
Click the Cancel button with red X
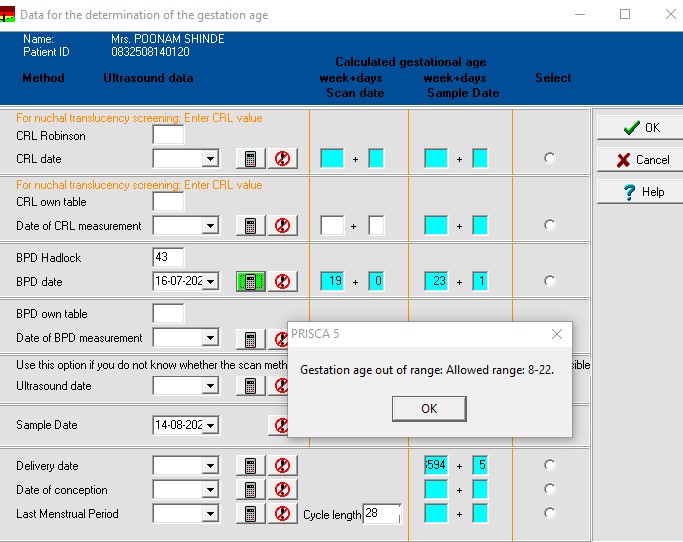639,159
